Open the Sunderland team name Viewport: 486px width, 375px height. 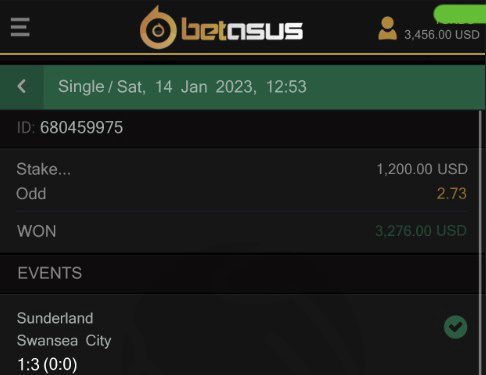pos(55,318)
